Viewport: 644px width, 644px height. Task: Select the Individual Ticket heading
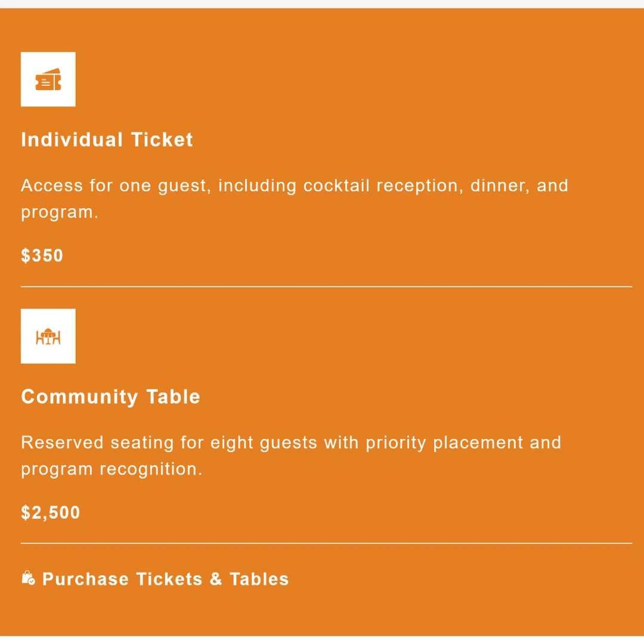coord(107,140)
